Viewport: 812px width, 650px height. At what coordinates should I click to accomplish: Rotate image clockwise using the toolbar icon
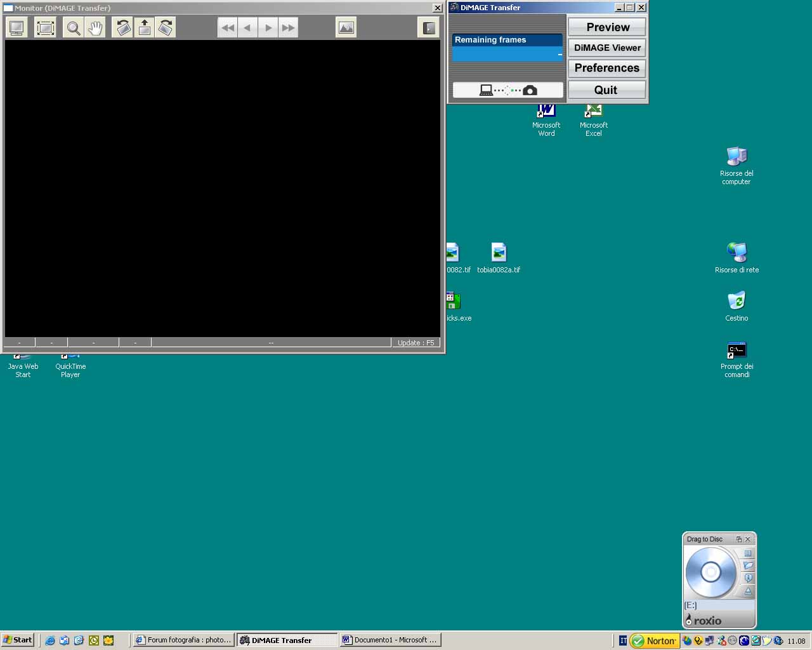click(166, 28)
